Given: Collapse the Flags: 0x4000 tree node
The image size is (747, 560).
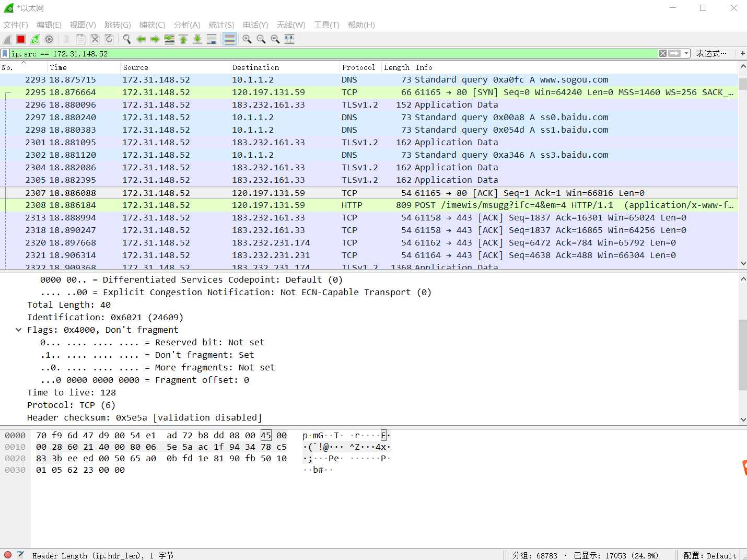Looking at the screenshot, I should click(x=19, y=330).
